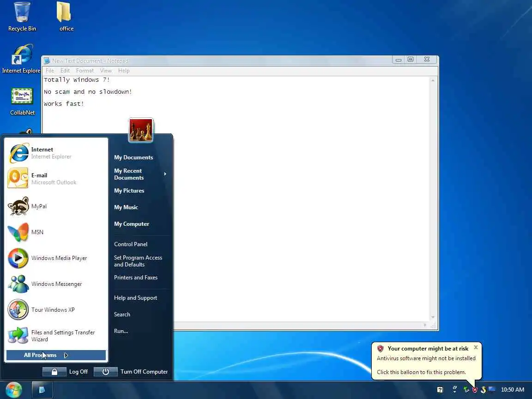Open My Pictures folder
The height and width of the screenshot is (399, 532).
[x=129, y=191]
